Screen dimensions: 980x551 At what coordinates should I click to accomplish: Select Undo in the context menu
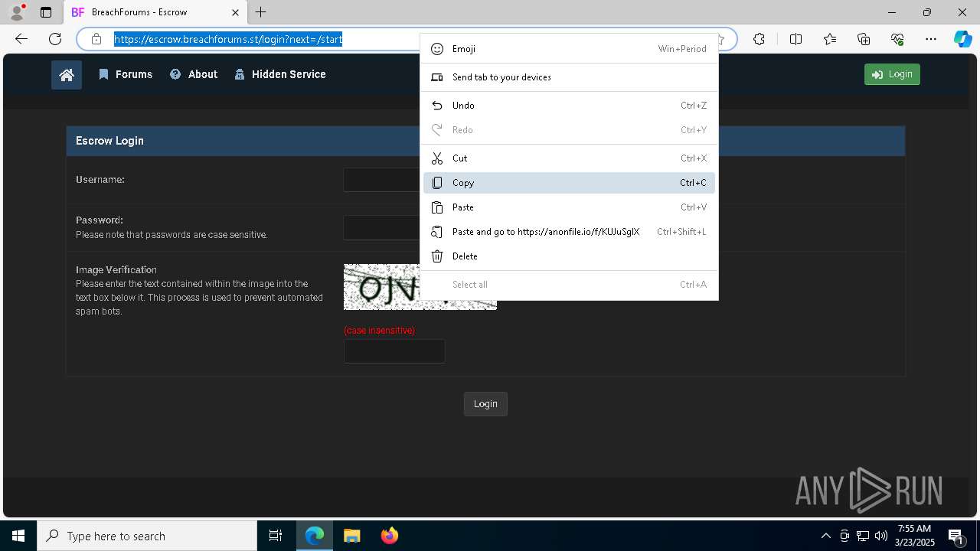[x=569, y=106]
